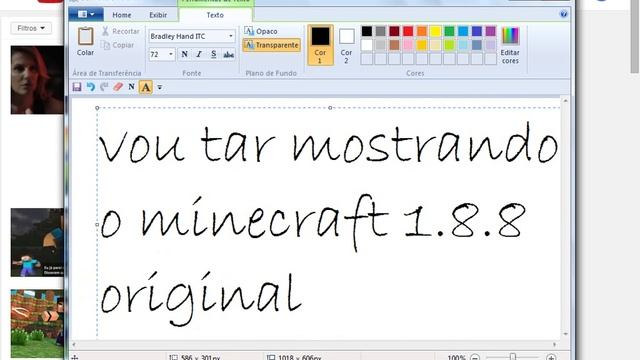
Task: Select Cor 2 background color button
Action: click(x=346, y=45)
